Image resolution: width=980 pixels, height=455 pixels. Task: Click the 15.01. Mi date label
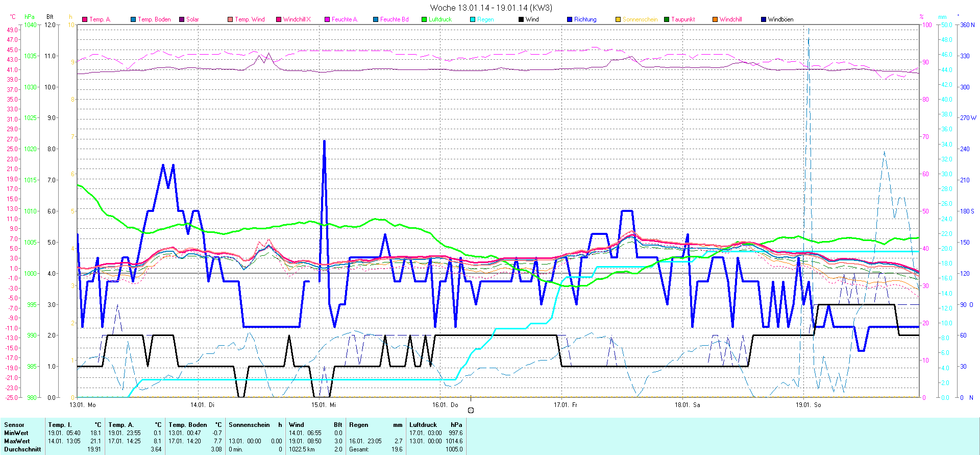tap(324, 404)
